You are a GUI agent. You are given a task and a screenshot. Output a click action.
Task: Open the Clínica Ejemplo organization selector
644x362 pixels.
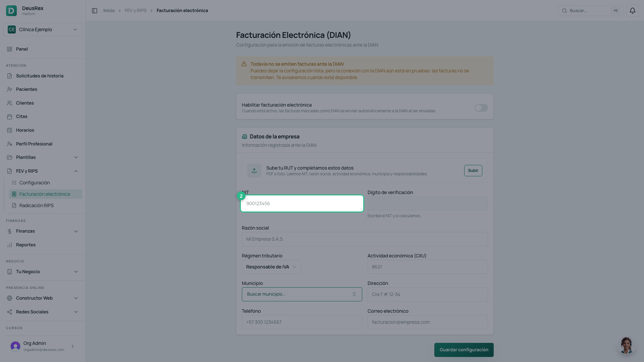tap(43, 29)
